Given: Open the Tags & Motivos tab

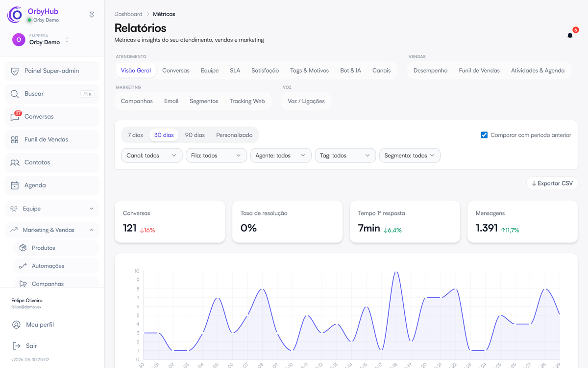Looking at the screenshot, I should coord(309,71).
